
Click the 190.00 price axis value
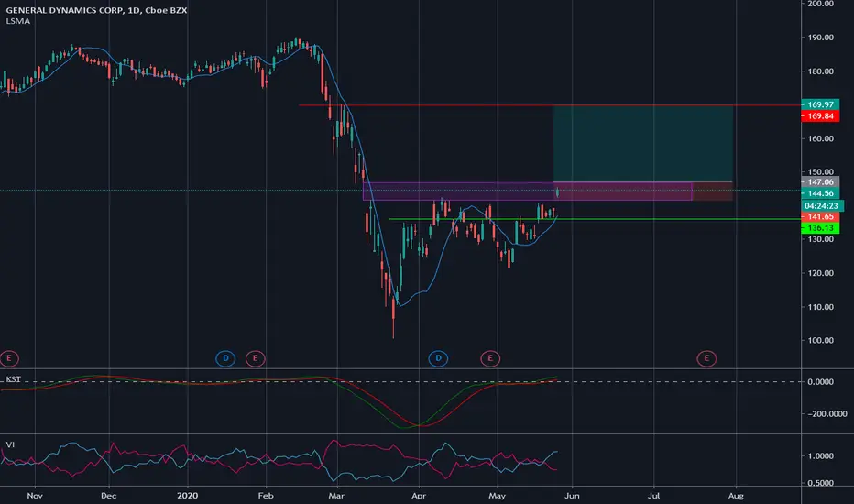click(821, 38)
